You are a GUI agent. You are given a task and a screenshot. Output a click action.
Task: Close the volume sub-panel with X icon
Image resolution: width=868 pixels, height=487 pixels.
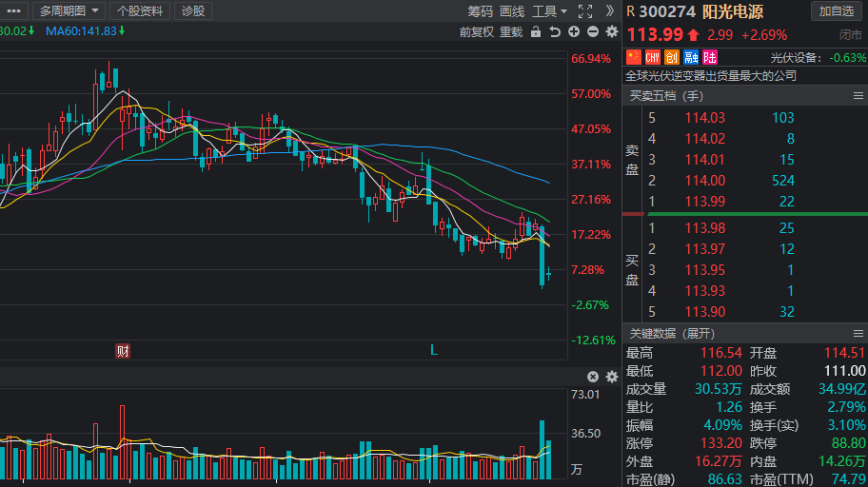tap(593, 377)
